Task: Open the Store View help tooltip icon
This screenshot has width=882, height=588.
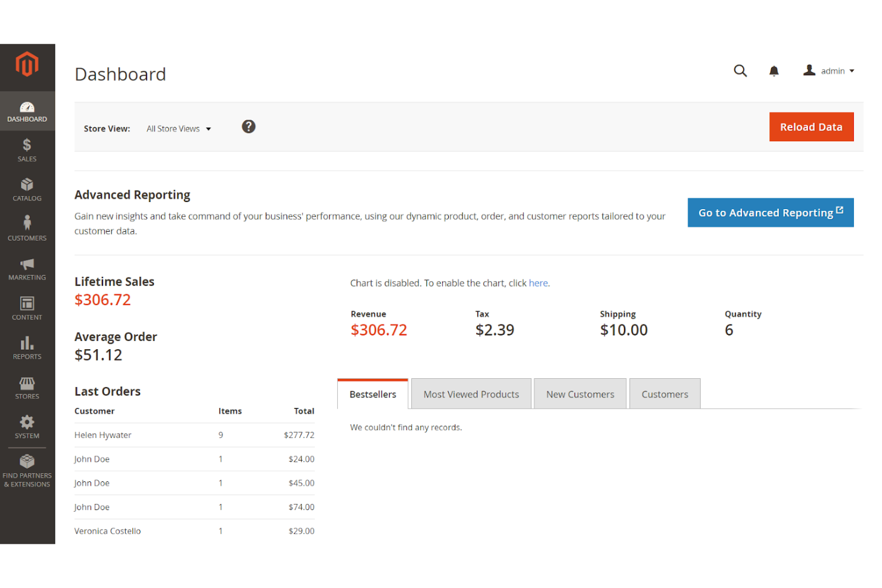Action: pos(249,126)
